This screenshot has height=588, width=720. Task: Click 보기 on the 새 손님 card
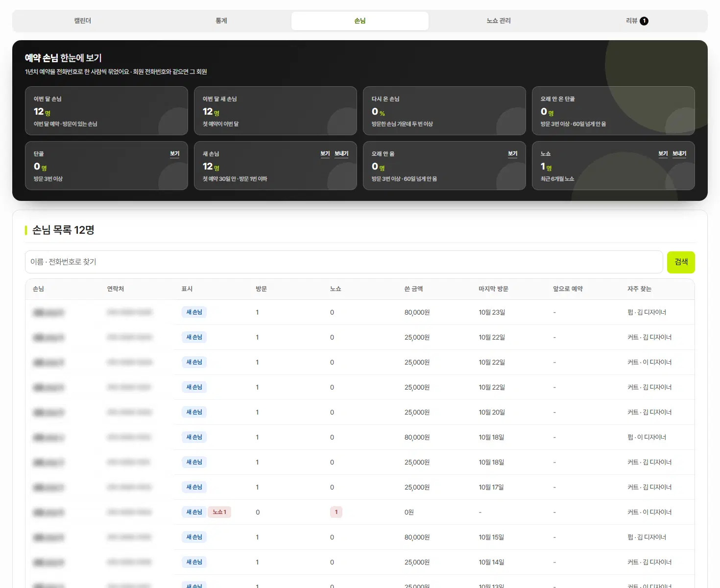[325, 154]
